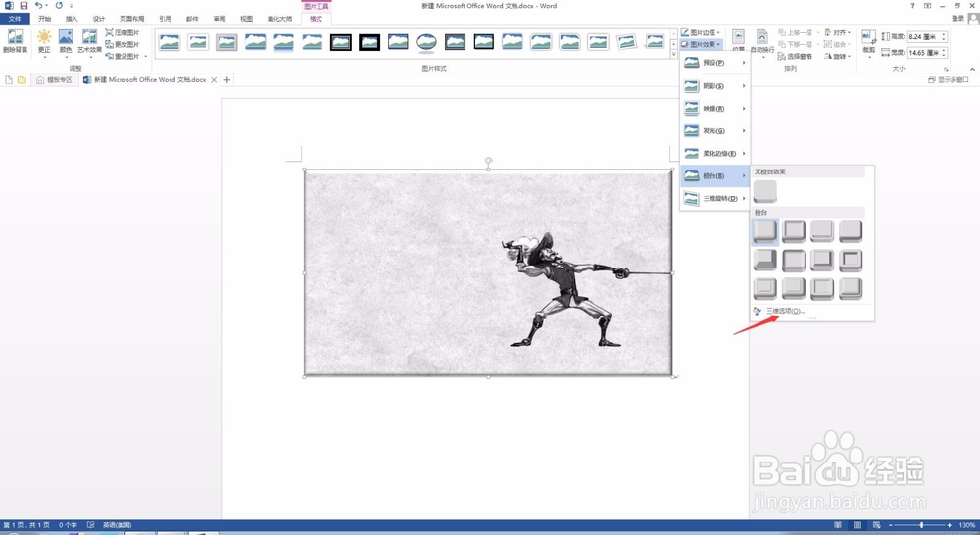Open the 模板专区 tab

[54, 80]
